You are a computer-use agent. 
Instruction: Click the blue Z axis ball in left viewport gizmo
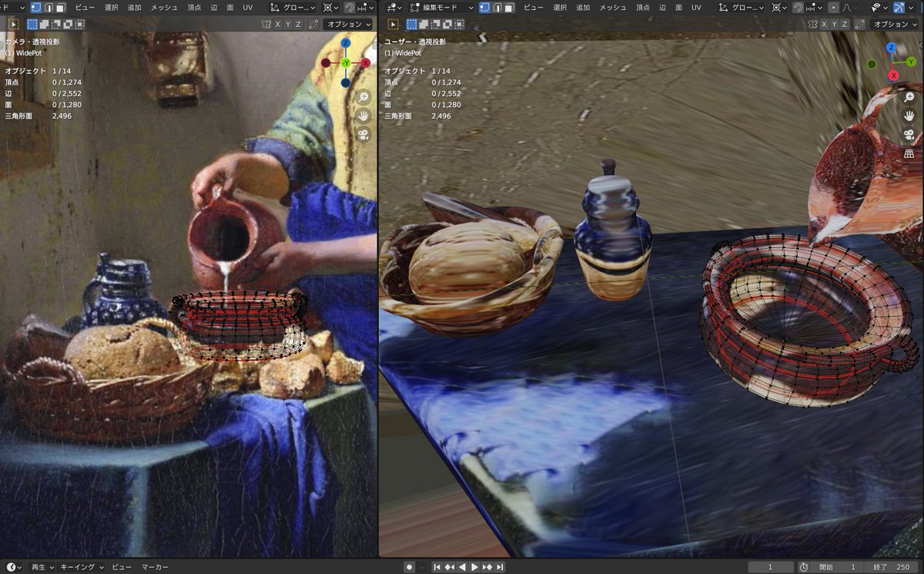(x=346, y=43)
